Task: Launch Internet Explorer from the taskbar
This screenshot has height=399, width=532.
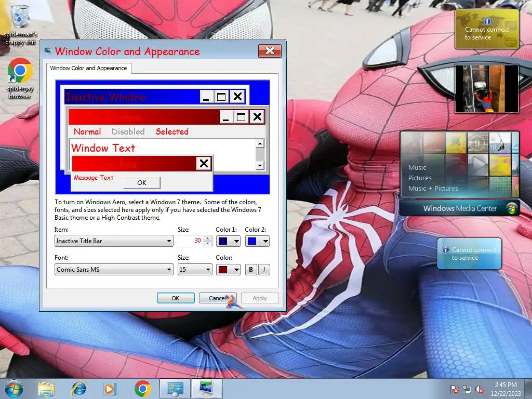Action: [x=78, y=389]
